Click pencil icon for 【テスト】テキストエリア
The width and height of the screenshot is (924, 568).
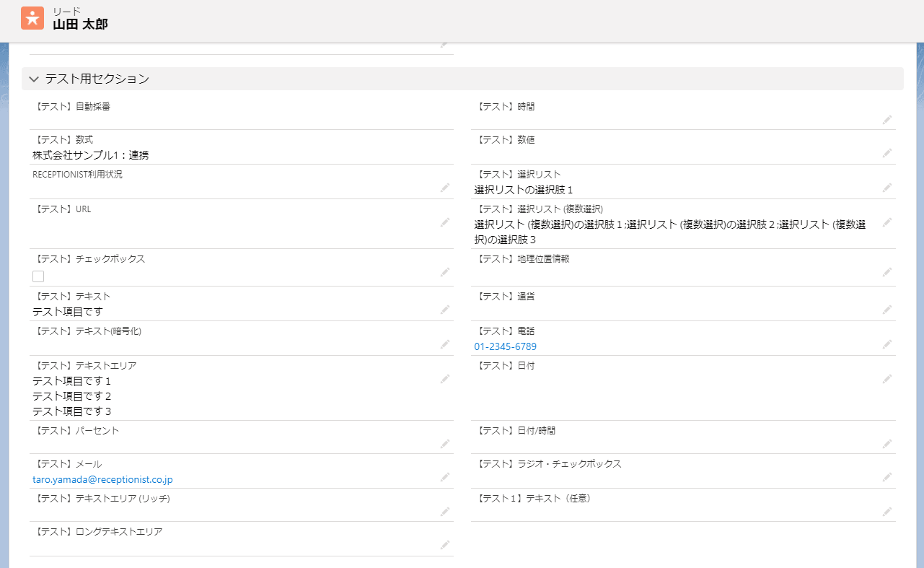tap(445, 379)
